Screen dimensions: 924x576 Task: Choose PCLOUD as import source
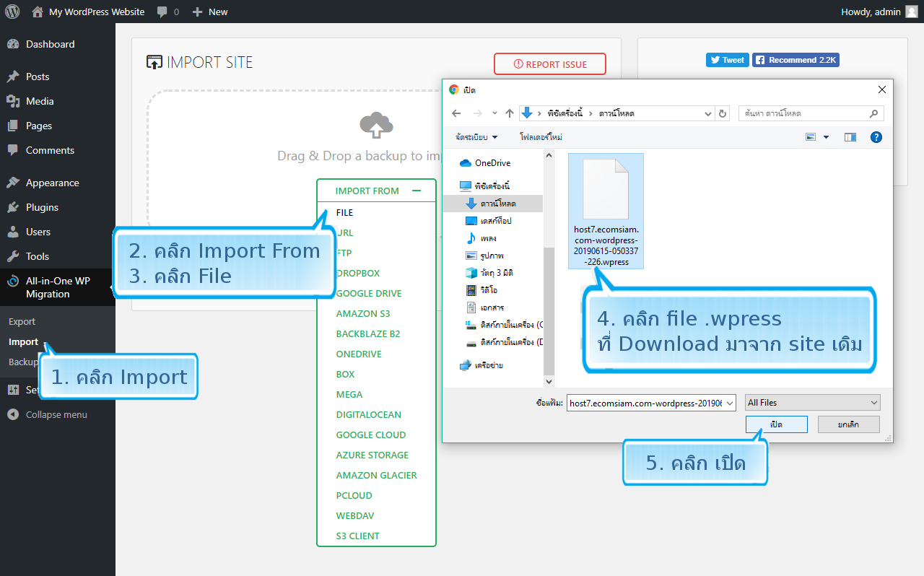(354, 496)
